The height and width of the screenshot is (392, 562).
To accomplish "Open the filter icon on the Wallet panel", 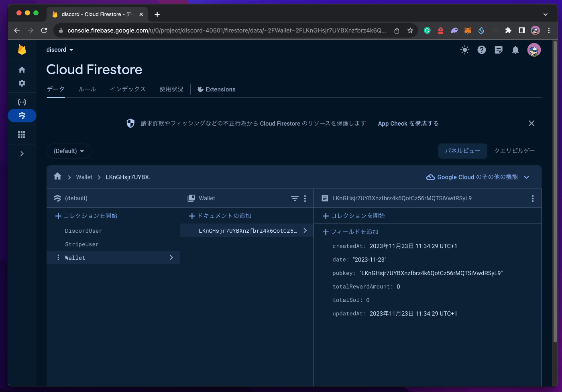I will click(x=295, y=198).
